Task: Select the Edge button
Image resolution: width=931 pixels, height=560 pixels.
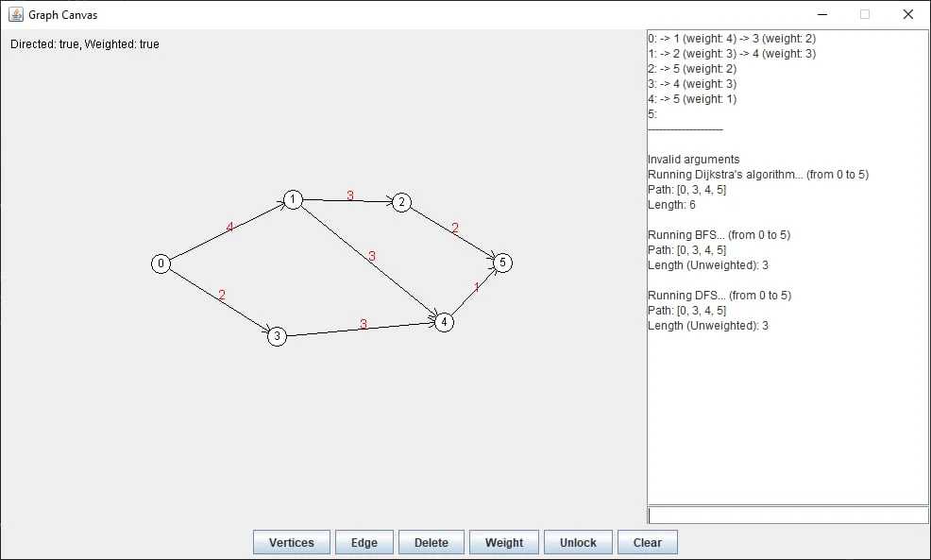Action: (x=364, y=542)
